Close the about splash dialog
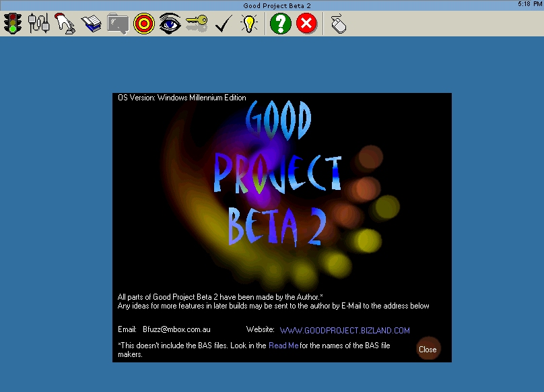The height and width of the screenshot is (392, 544). tap(428, 350)
